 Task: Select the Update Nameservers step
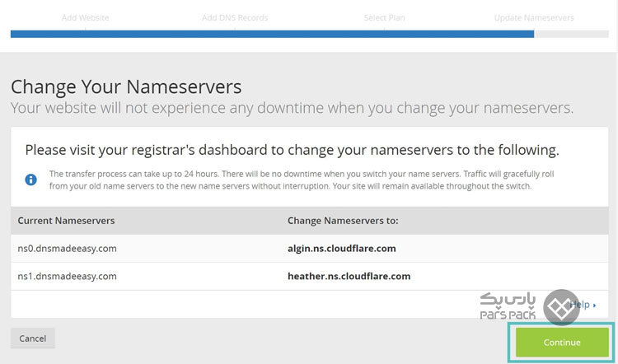pos(534,18)
